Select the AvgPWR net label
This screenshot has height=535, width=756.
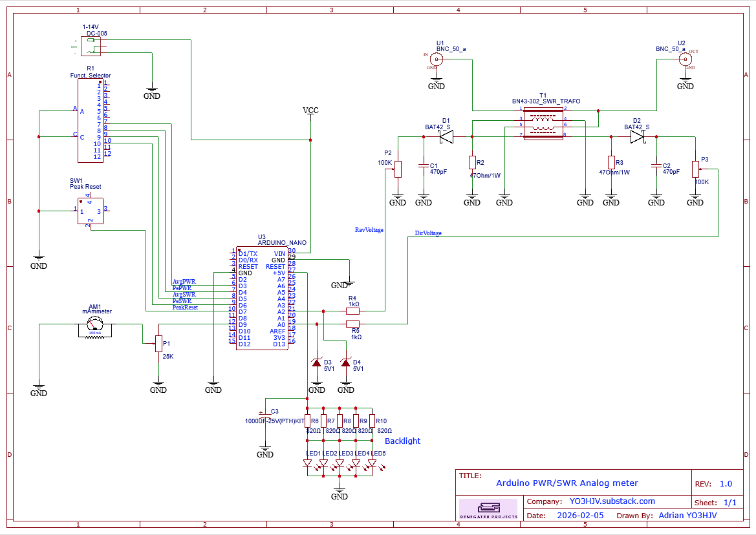(184, 282)
